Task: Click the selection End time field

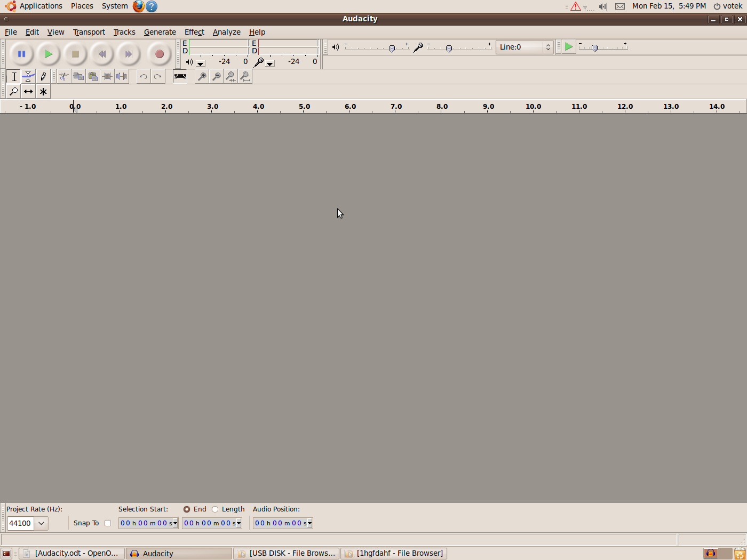Action: pyautogui.click(x=209, y=523)
